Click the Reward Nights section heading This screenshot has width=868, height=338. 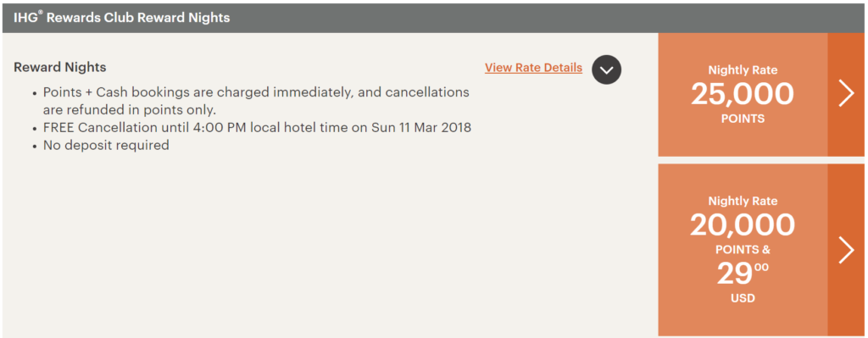click(x=60, y=68)
